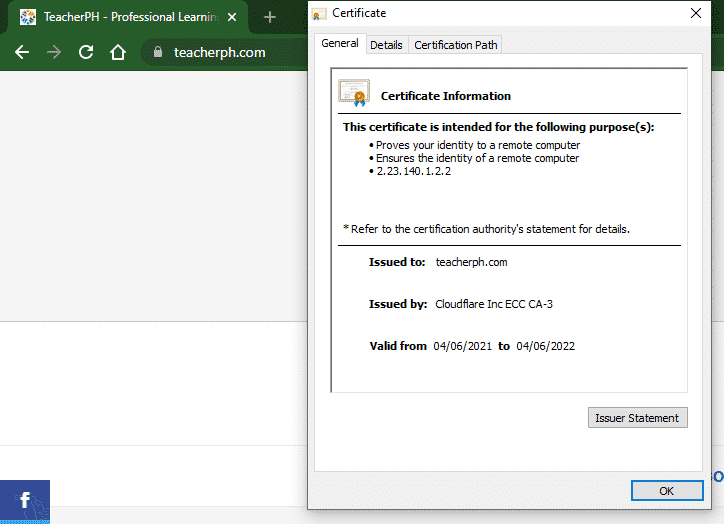Screen dimensions: 724x524
Task: Click 'Proves your identity to a remote computer'
Action: 478,145
